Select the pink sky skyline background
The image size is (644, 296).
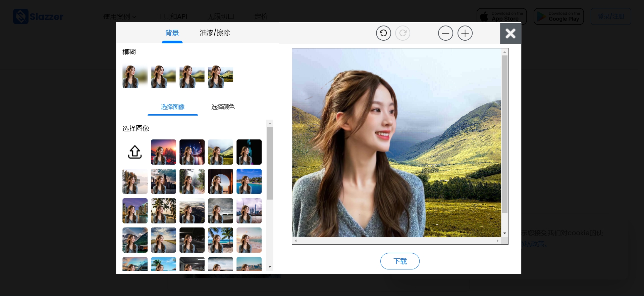pyautogui.click(x=249, y=211)
